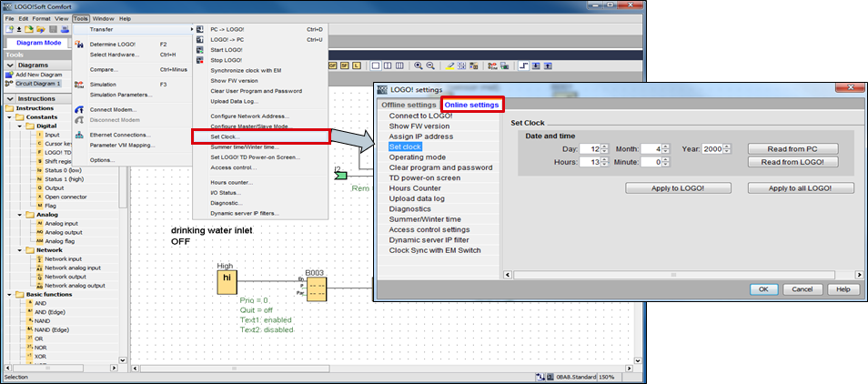The height and width of the screenshot is (384, 868).
Task: Click Read from LOGO! button
Action: coord(792,162)
